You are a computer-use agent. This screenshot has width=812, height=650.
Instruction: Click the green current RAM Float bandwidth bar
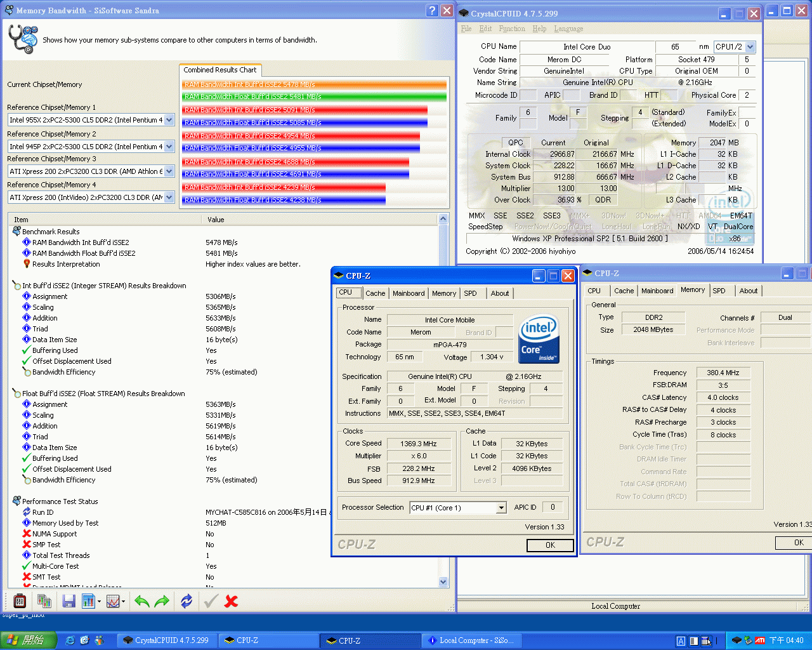point(315,96)
